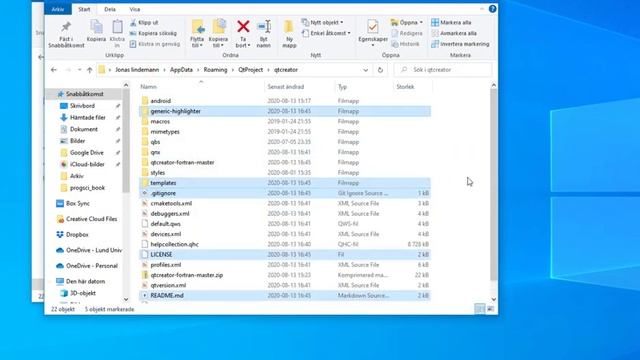Click the Fäst i Snabbåtkomst pin icon
Viewport: 640px width, 360px height.
66,27
